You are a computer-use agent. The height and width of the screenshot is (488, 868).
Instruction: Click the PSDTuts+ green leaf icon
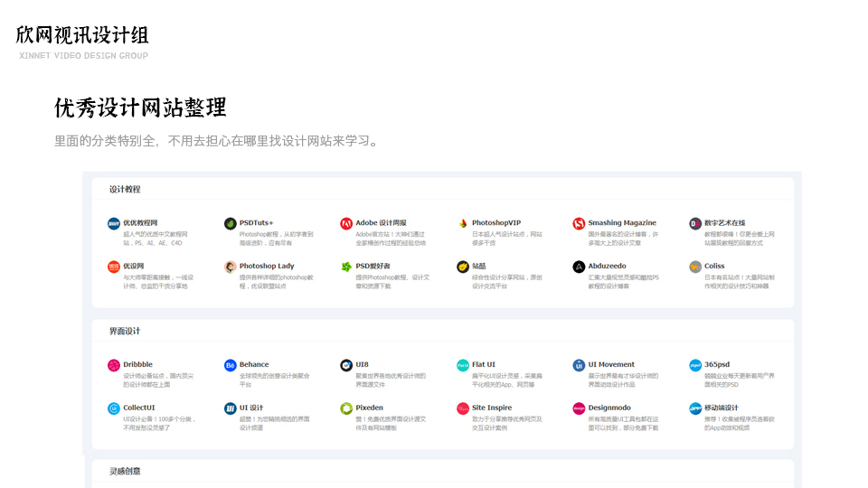[230, 223]
